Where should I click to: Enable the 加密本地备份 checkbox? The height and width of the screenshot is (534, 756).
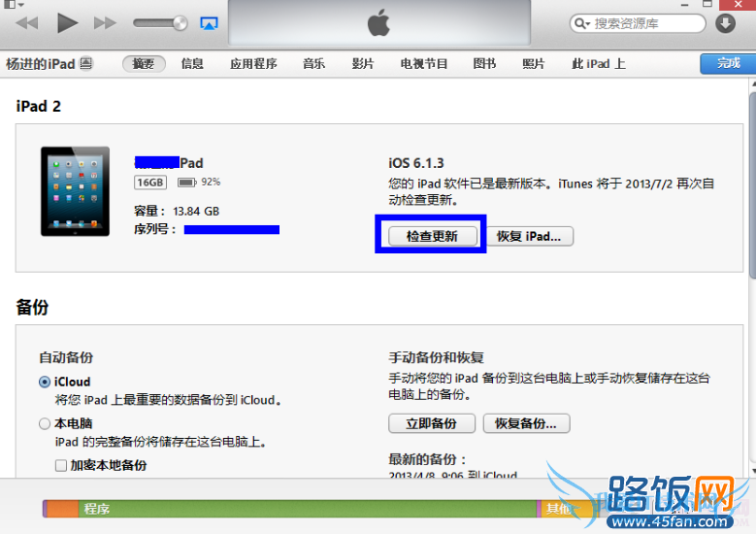(x=61, y=465)
